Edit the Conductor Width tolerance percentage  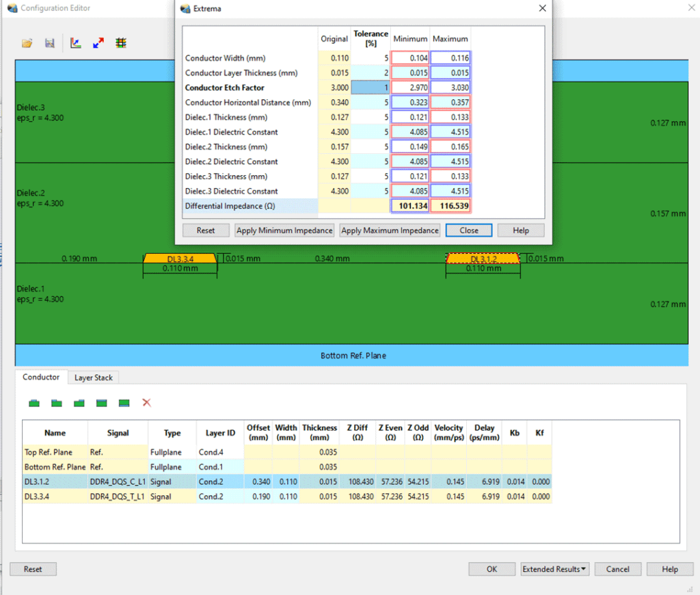(371, 58)
